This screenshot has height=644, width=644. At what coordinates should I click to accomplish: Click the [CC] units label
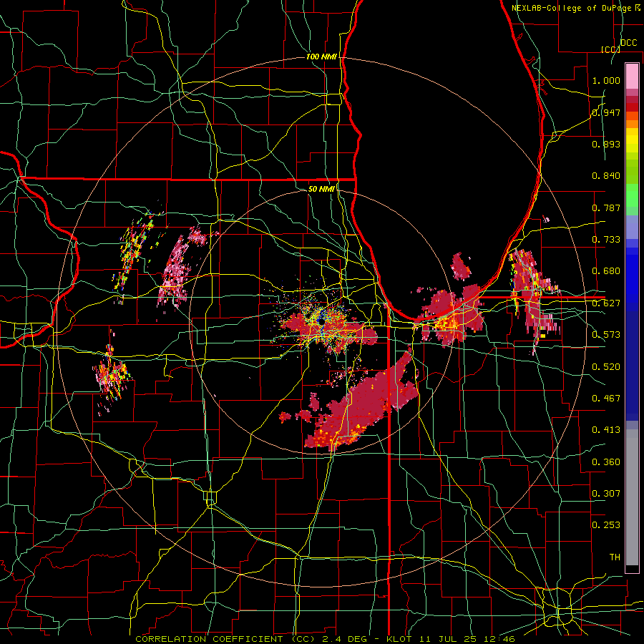[610, 49]
